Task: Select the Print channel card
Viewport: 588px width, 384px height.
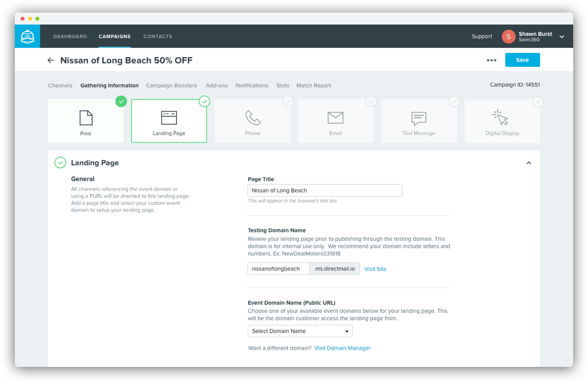Action: point(86,121)
